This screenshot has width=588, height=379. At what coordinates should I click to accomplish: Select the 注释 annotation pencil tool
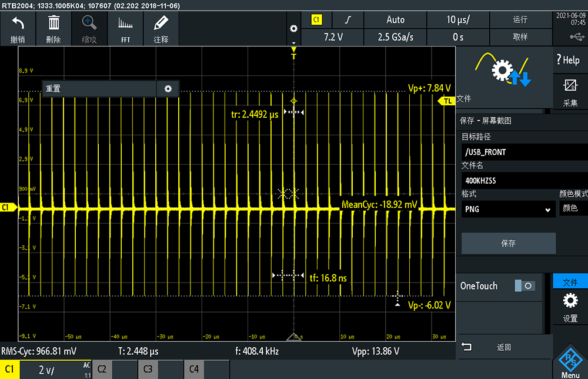pyautogui.click(x=161, y=24)
